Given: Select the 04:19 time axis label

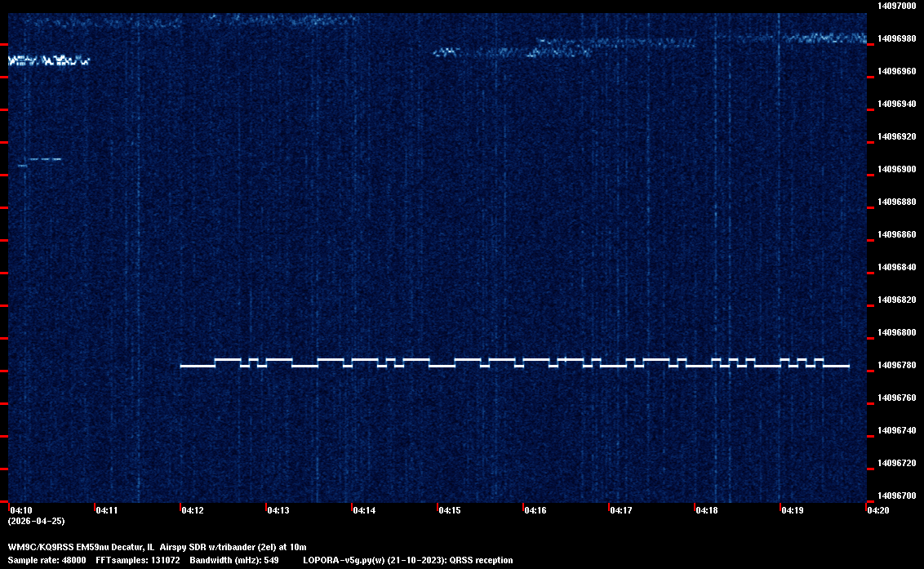Looking at the screenshot, I should tap(793, 510).
